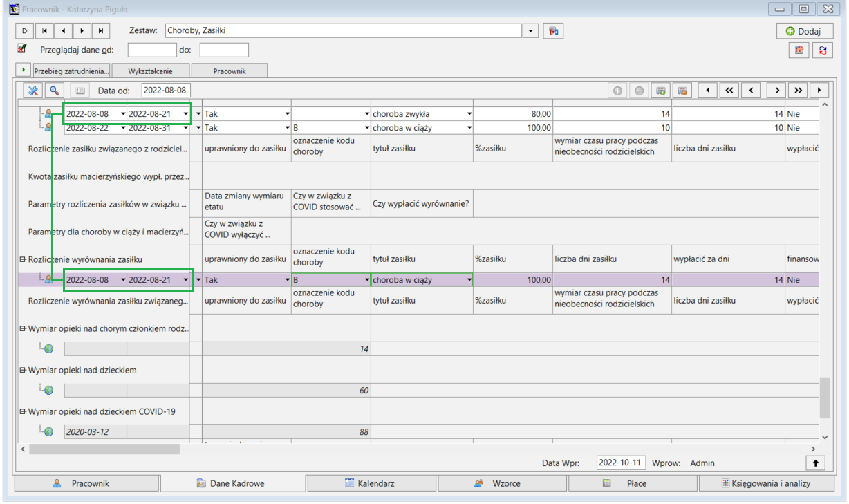Click the double-left chevron navigation button
Screen dimensions: 849x504
click(x=729, y=91)
